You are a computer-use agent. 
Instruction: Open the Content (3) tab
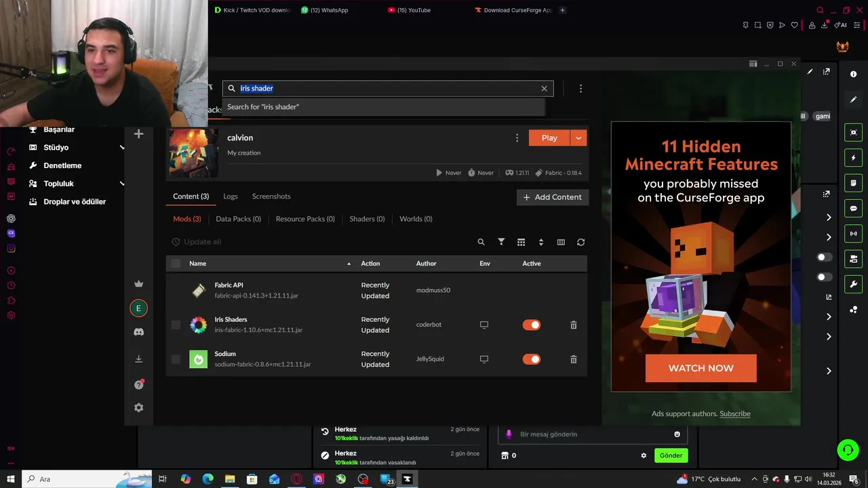pyautogui.click(x=191, y=197)
